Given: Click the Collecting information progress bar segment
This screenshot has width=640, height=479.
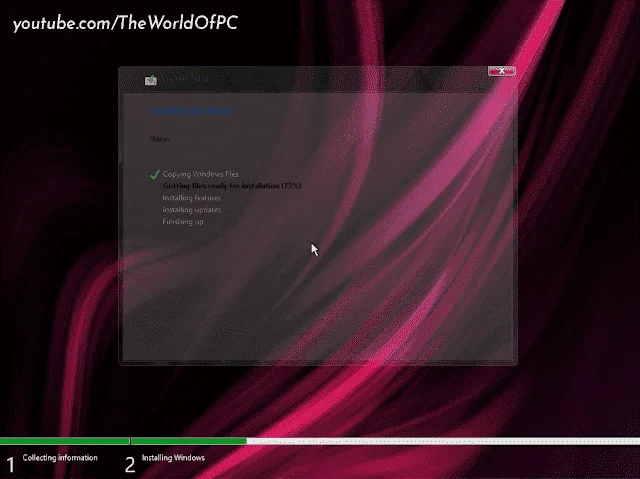Looking at the screenshot, I should pos(64,441).
